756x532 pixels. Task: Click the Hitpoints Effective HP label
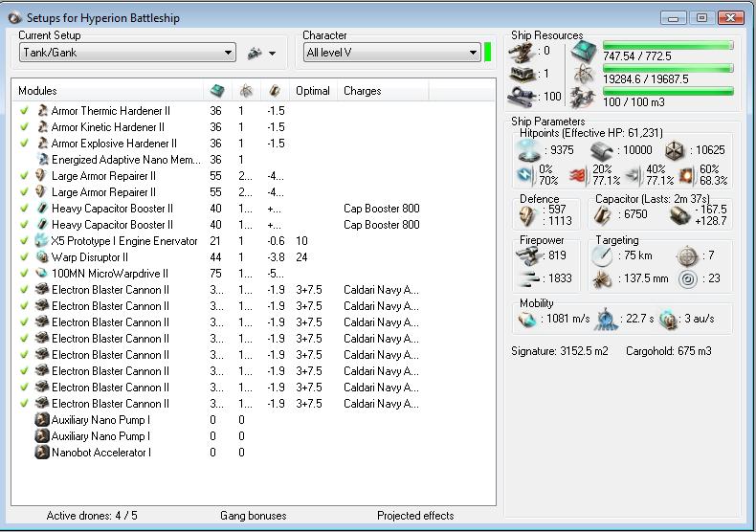(x=591, y=133)
